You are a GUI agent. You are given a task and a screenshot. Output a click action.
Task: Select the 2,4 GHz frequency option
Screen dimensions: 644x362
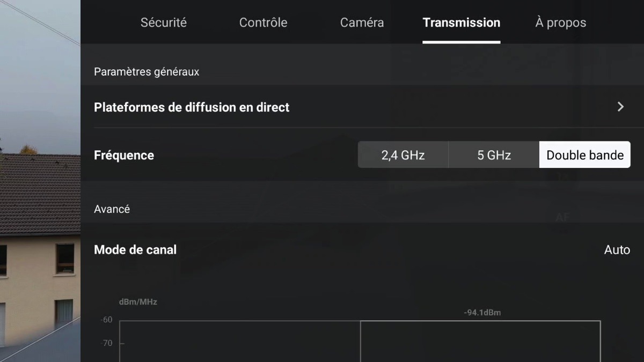403,155
